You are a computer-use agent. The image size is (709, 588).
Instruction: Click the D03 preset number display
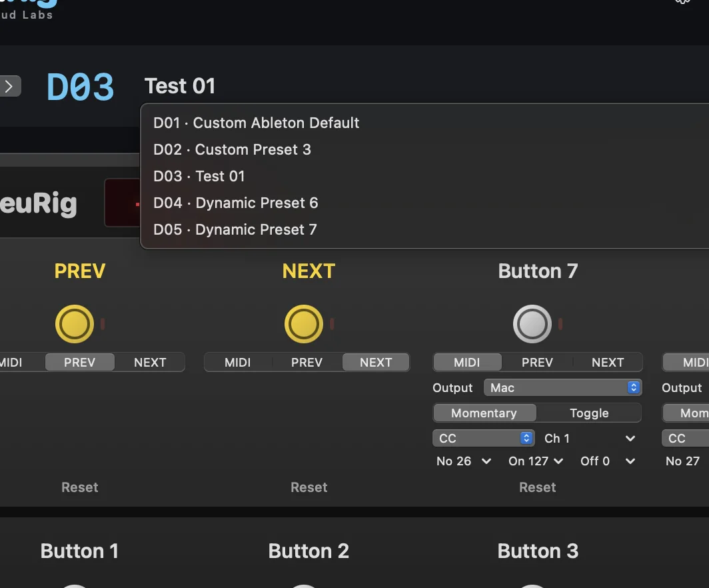pos(81,87)
